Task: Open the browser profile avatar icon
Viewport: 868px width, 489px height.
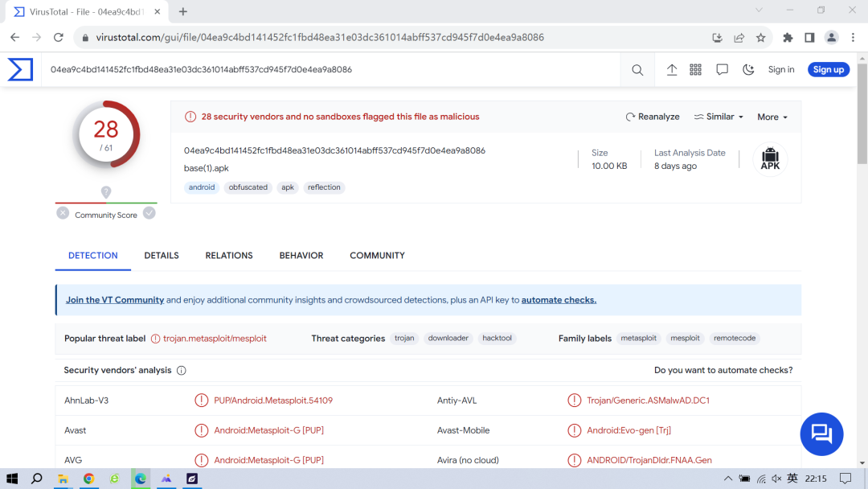Action: pyautogui.click(x=832, y=38)
